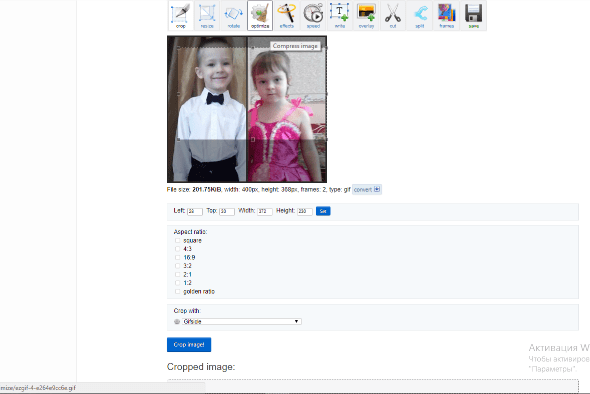Open the overlay tool

click(x=366, y=15)
